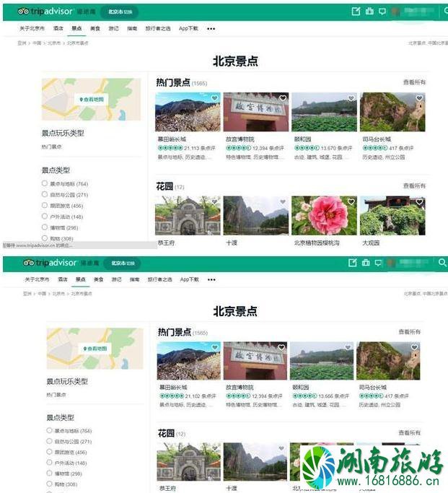The height and width of the screenshot is (493, 448).
Task: Open the trips suitcase icon in lower page header
Action: click(366, 263)
